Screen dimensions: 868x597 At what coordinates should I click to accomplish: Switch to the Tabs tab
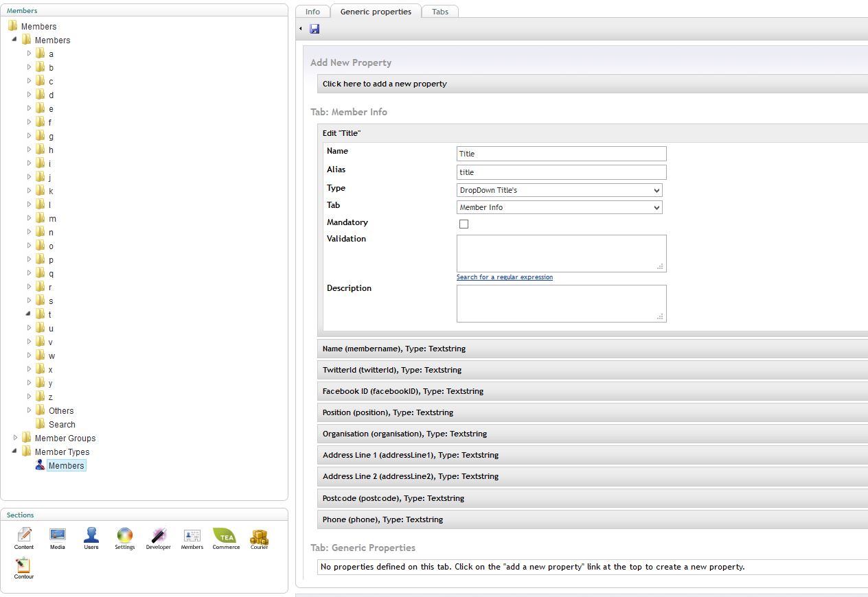click(x=440, y=12)
